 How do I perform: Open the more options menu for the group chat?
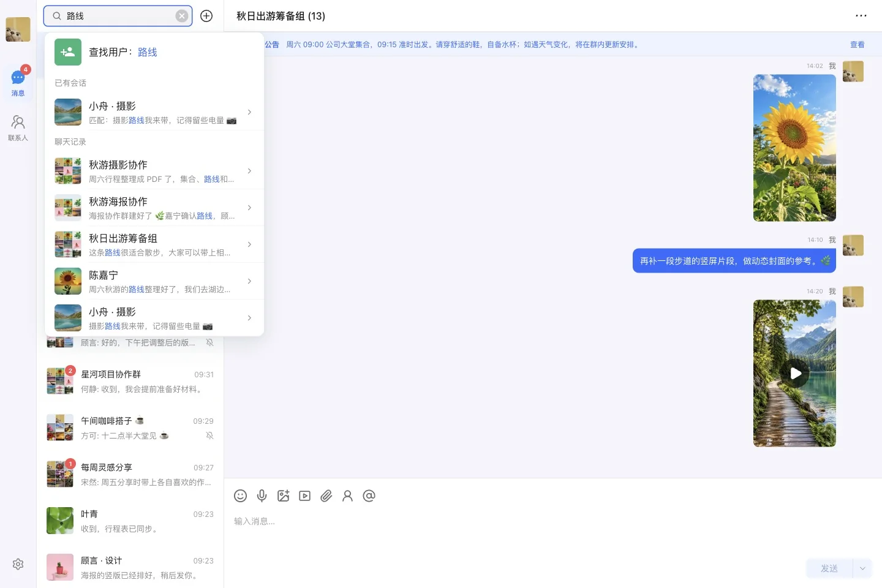tap(861, 16)
